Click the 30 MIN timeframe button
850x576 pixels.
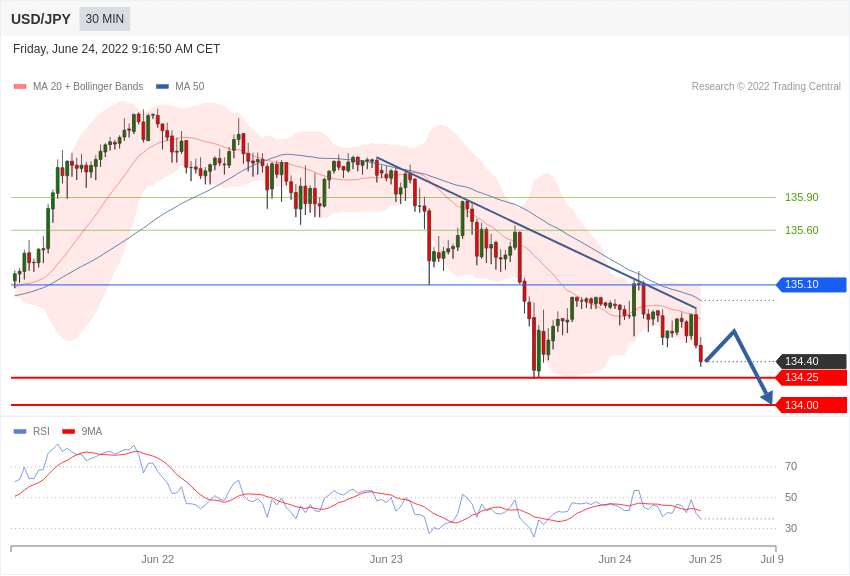[x=105, y=19]
